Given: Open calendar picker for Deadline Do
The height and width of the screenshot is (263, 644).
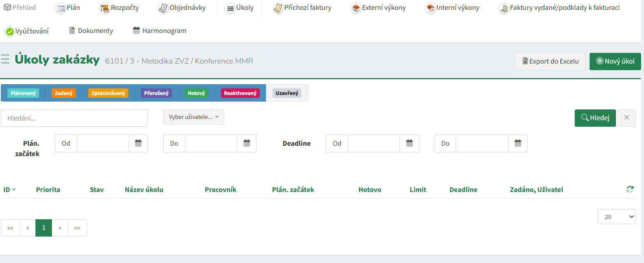Looking at the screenshot, I should (518, 143).
